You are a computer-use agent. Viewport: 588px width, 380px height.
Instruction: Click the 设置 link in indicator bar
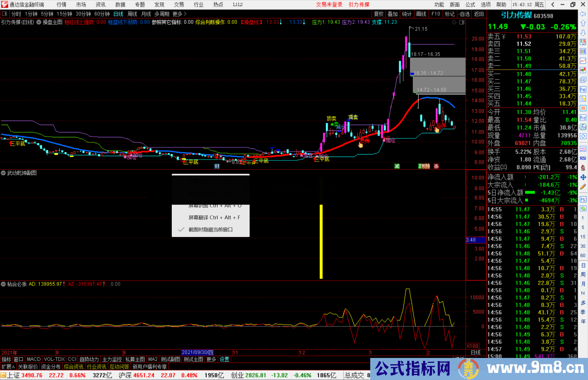pos(224,359)
